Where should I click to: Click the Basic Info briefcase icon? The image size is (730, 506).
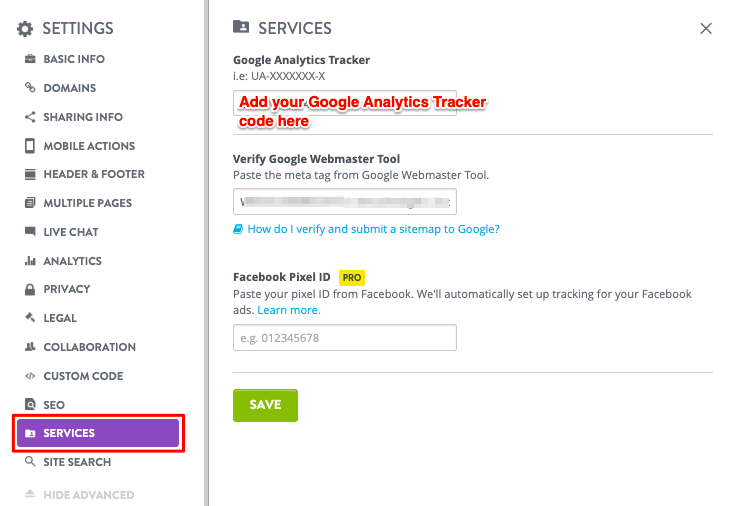30,59
